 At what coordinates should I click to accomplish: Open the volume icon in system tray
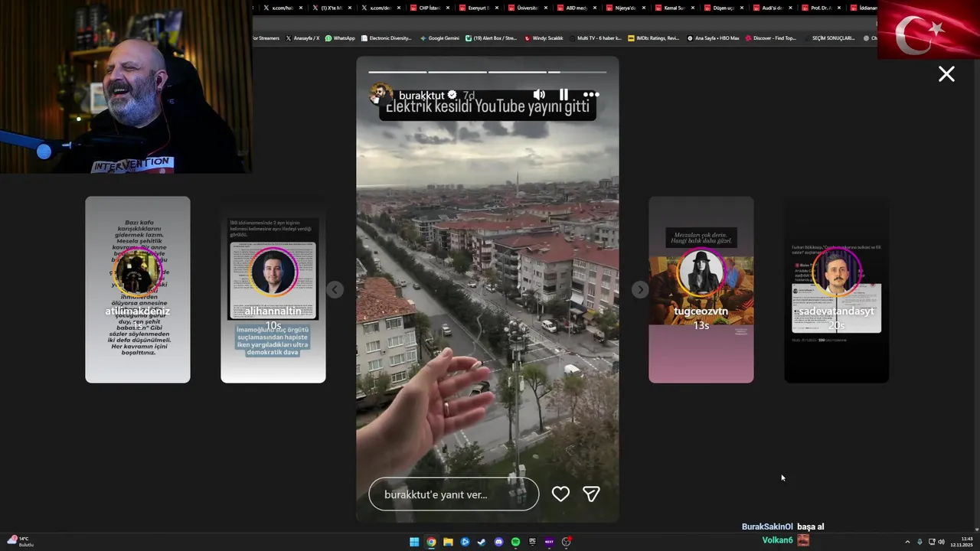[x=941, y=542]
